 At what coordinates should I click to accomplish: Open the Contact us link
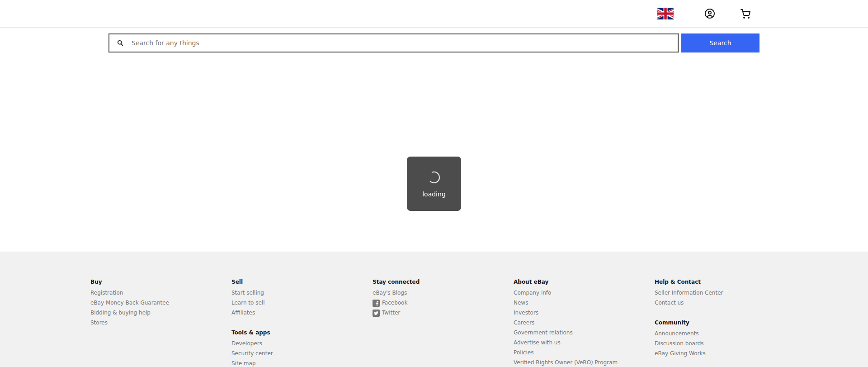(x=669, y=303)
